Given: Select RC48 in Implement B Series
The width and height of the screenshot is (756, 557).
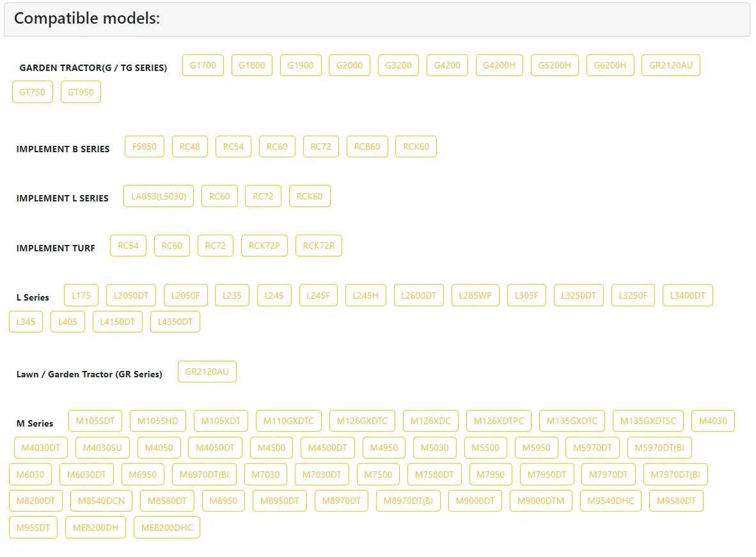Looking at the screenshot, I should click(x=189, y=146).
